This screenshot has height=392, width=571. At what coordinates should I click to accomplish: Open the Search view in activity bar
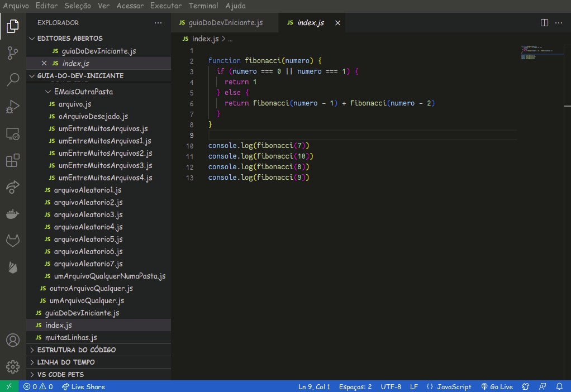(13, 80)
